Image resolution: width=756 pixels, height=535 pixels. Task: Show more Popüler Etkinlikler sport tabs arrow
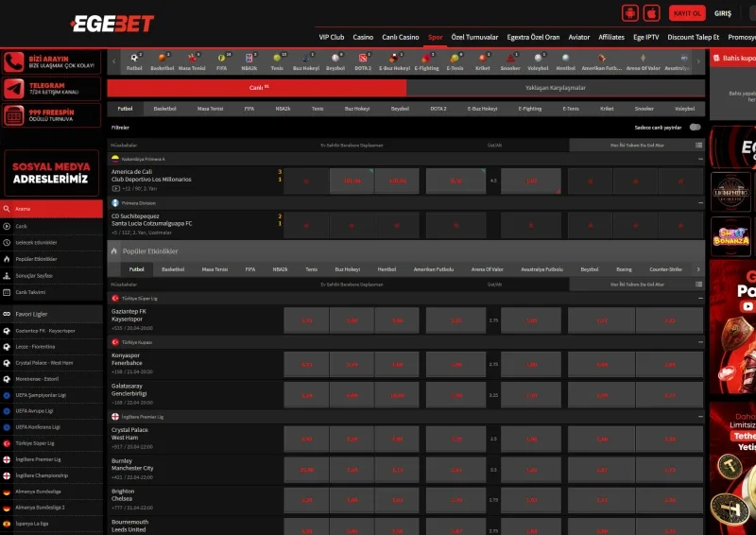(698, 269)
